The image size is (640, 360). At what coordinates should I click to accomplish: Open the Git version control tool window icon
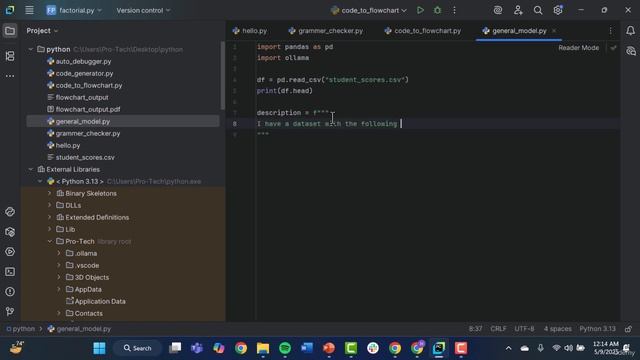coord(10,311)
